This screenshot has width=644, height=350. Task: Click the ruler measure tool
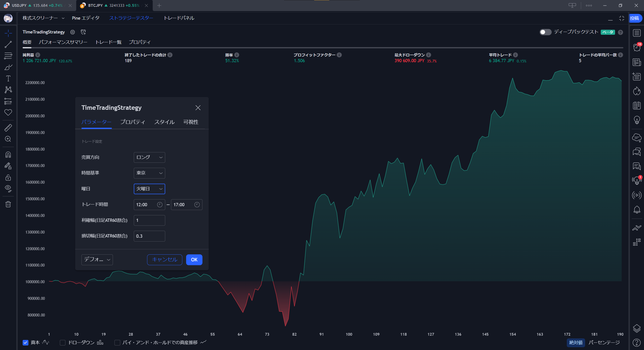tap(8, 128)
